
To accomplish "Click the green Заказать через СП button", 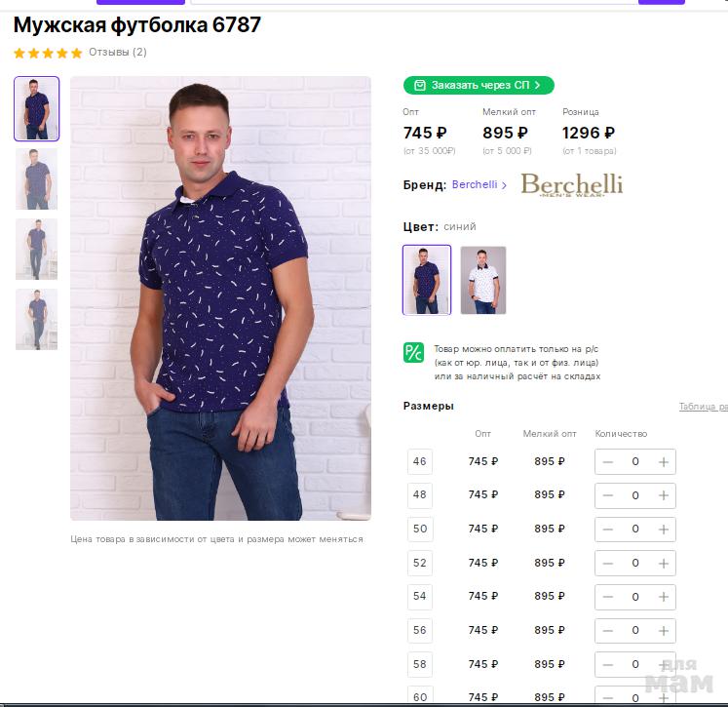I will tap(479, 86).
